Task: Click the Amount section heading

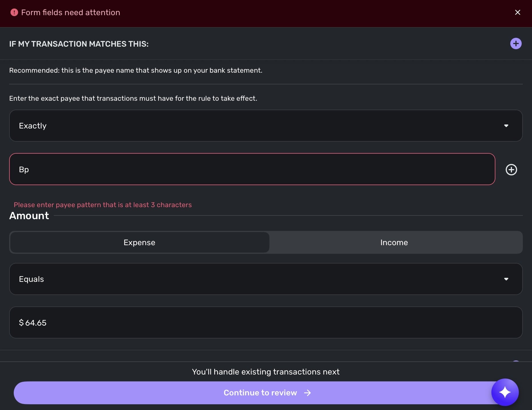Action: [29, 215]
